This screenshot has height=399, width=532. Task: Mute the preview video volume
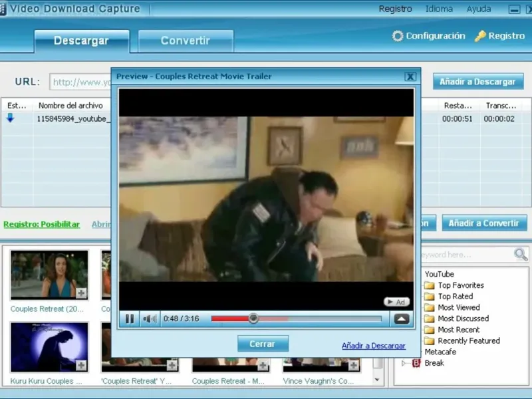tap(150, 319)
